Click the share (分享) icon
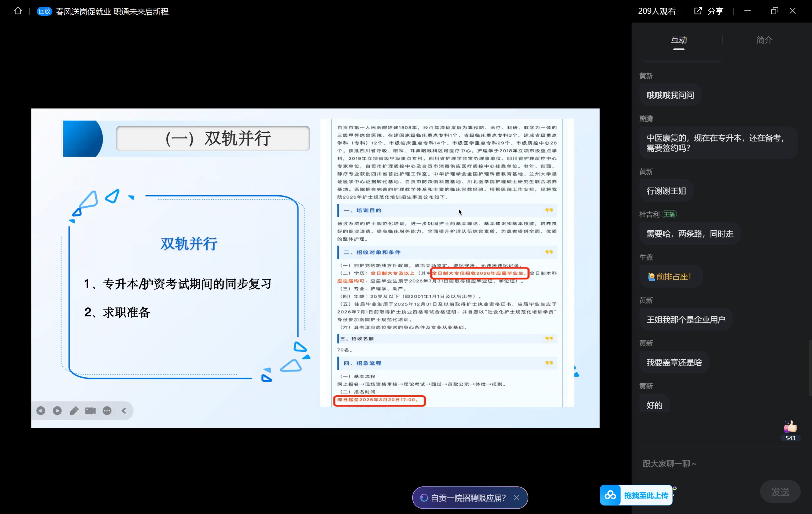This screenshot has height=514, width=812. pyautogui.click(x=698, y=11)
